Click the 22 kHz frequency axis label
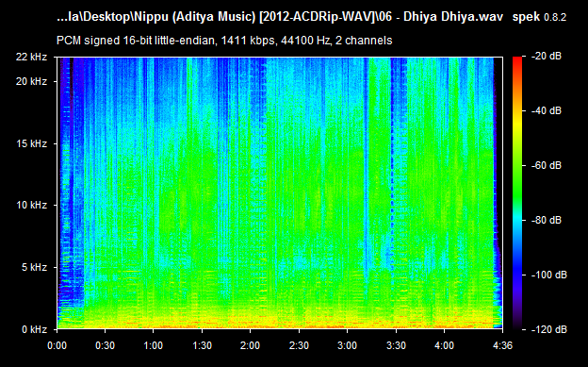 [31, 58]
